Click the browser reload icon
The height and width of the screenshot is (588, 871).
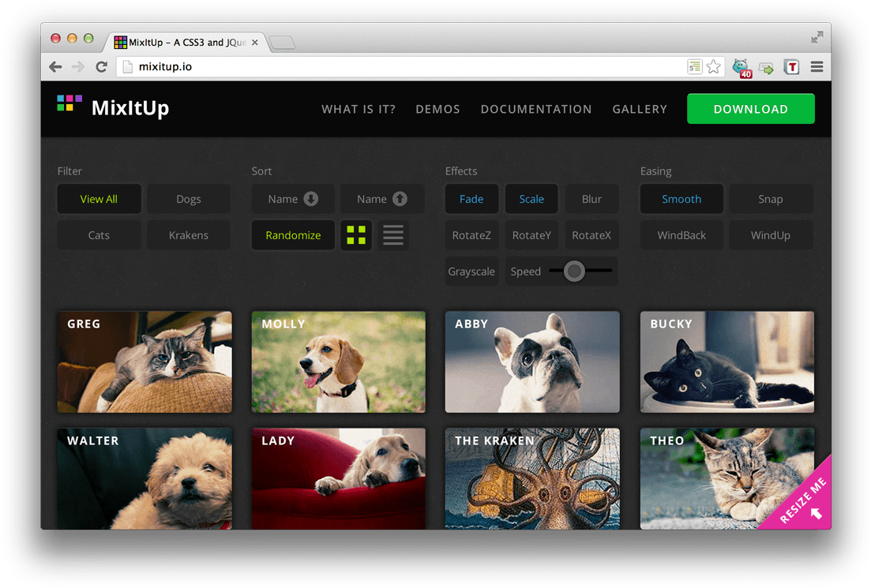click(101, 67)
